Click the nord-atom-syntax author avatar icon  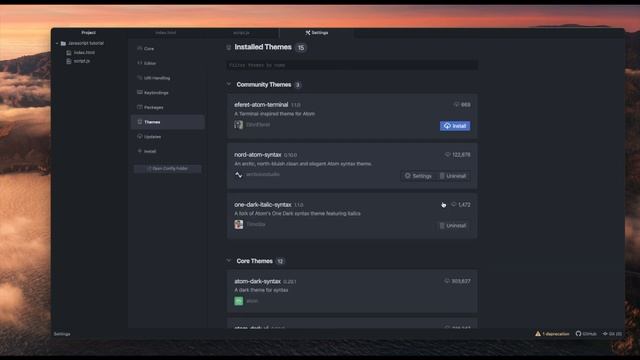pos(239,175)
